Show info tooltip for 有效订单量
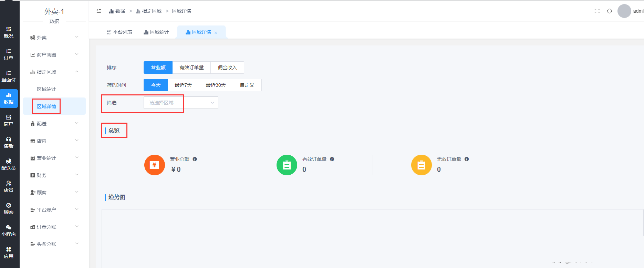Viewport: 644px width, 268px height. (x=332, y=159)
